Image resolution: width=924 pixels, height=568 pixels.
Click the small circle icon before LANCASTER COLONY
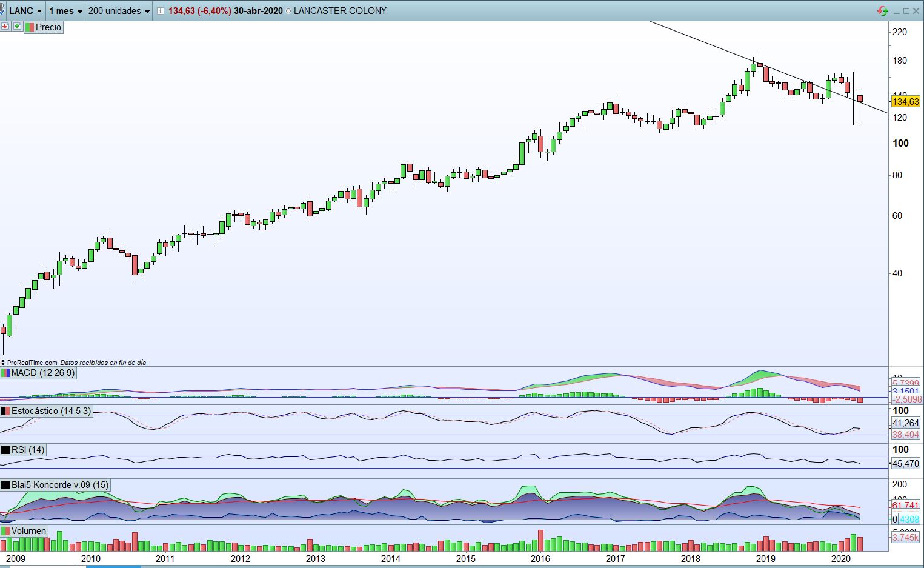(288, 11)
